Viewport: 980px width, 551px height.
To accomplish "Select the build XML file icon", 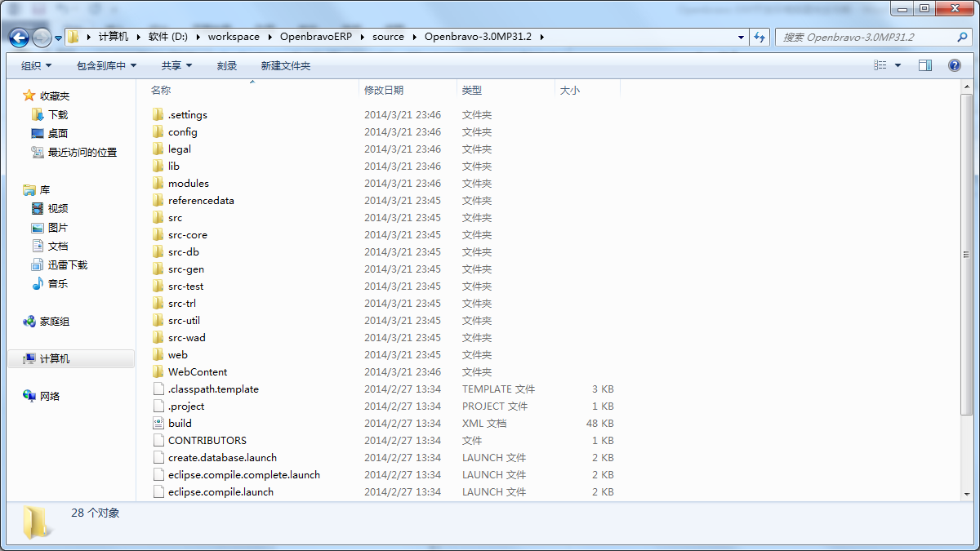I will pos(158,423).
